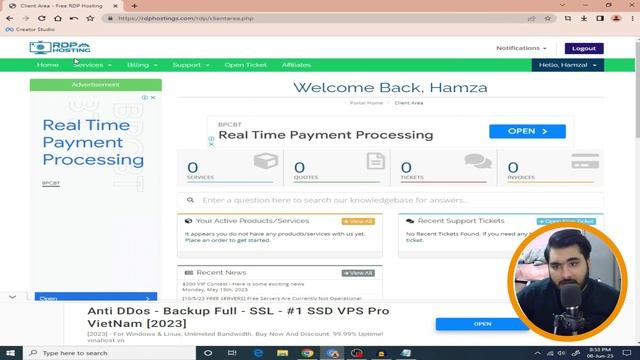Open the 0 Services stat tile
The image size is (640, 360).
[230, 168]
